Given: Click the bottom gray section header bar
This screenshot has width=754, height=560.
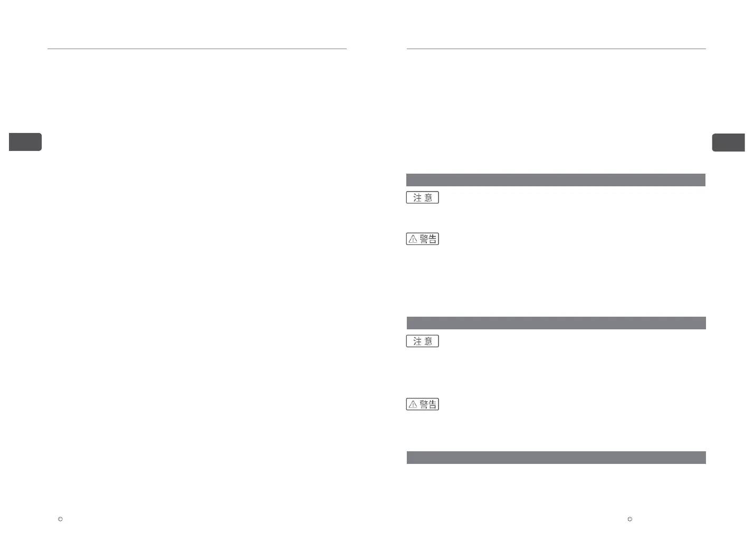Looking at the screenshot, I should click(x=556, y=458).
